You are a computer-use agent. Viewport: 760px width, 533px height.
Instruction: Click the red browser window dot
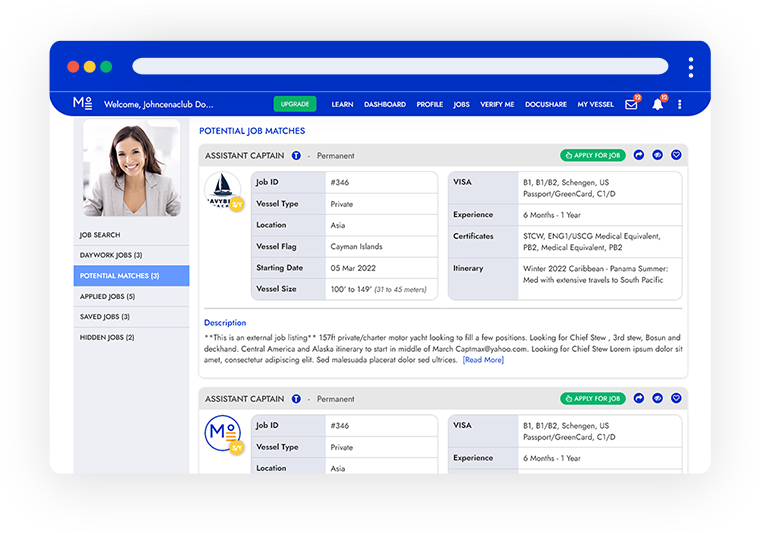click(73, 66)
